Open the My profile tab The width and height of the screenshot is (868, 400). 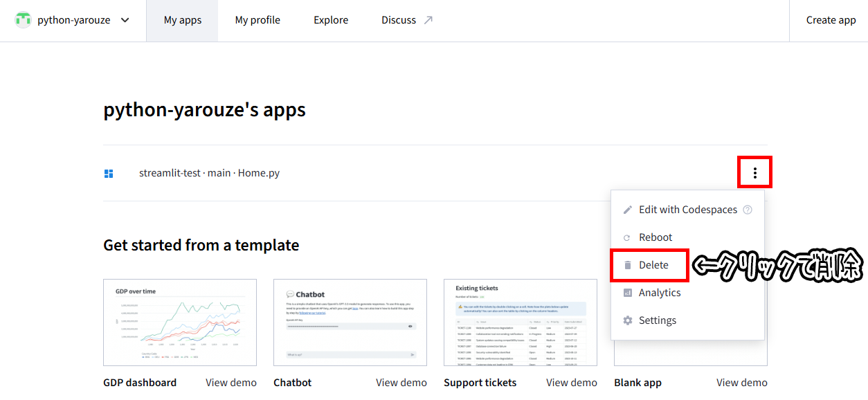click(257, 21)
